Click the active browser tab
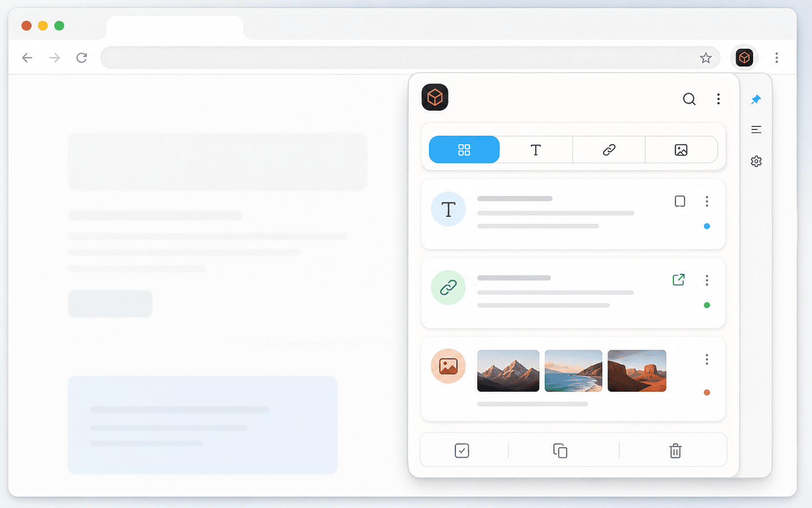 click(x=175, y=28)
